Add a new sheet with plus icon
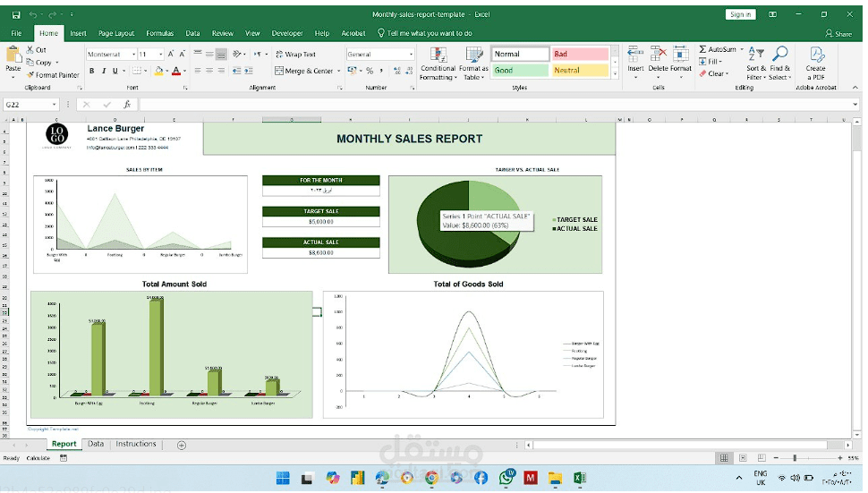 point(182,445)
